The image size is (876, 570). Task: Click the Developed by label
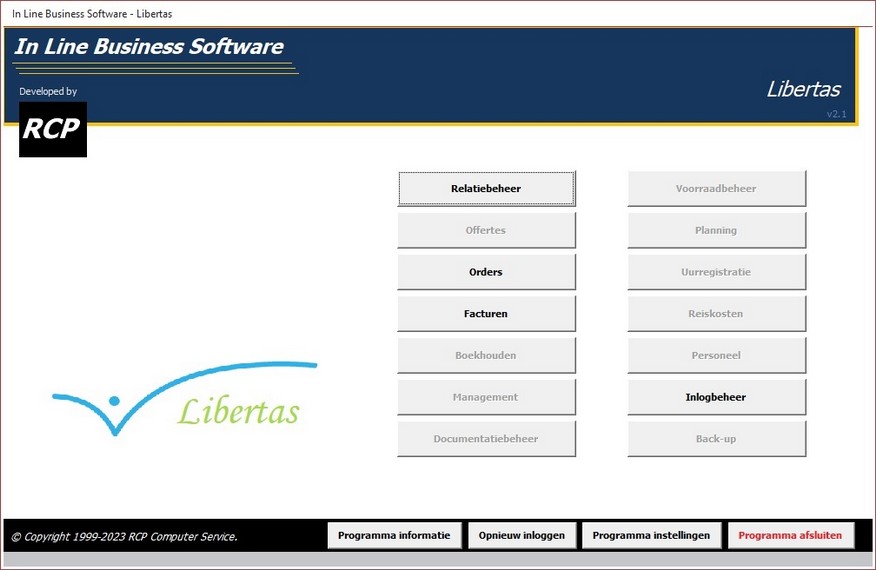pos(48,92)
